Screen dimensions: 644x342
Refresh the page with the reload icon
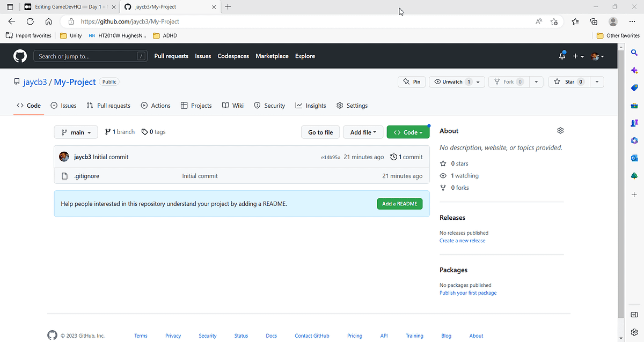(30, 21)
